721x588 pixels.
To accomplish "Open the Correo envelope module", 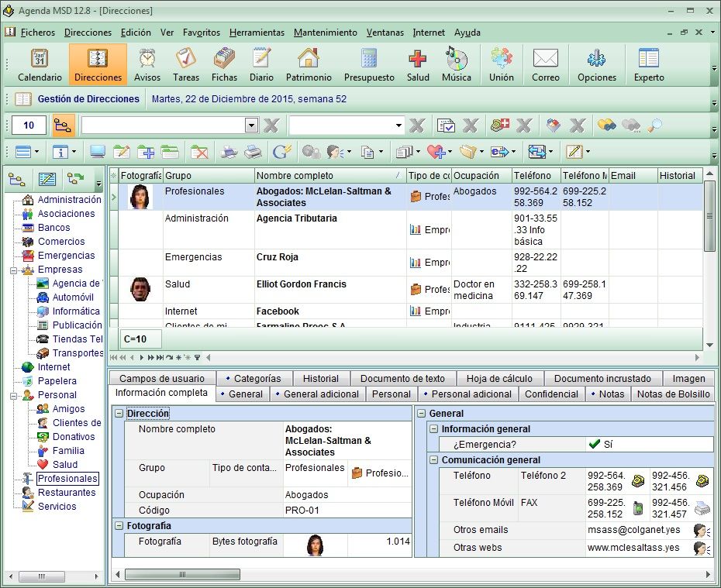I will (546, 64).
